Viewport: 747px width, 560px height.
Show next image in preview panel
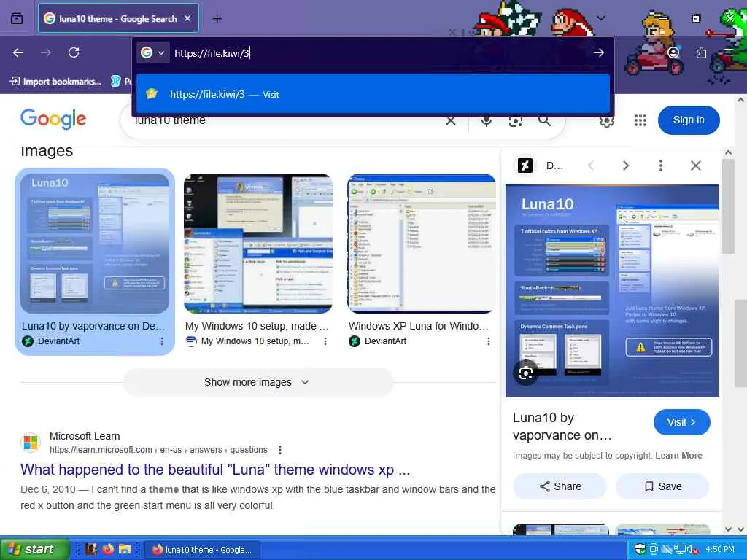point(625,166)
